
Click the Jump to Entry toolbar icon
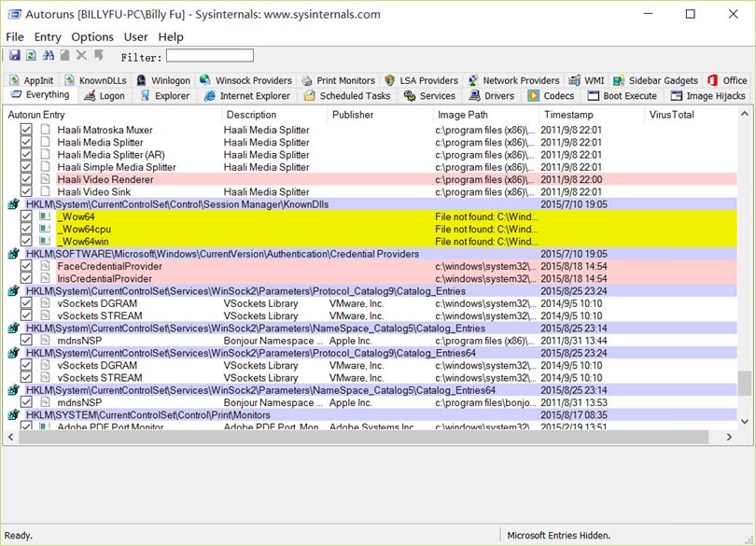99,55
